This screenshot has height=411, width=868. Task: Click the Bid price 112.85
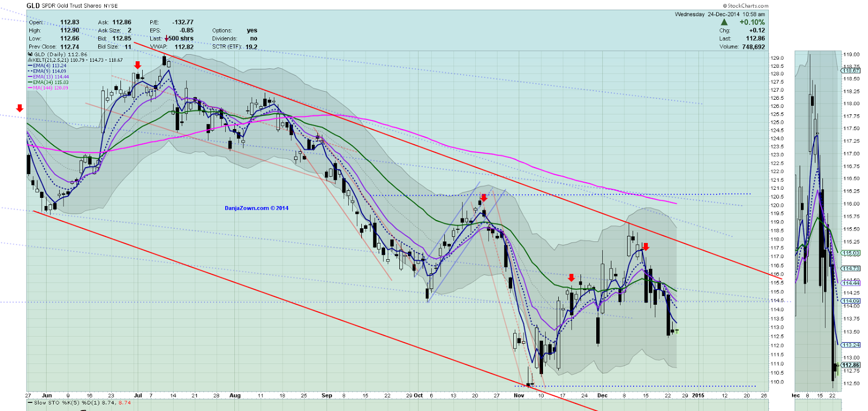122,38
